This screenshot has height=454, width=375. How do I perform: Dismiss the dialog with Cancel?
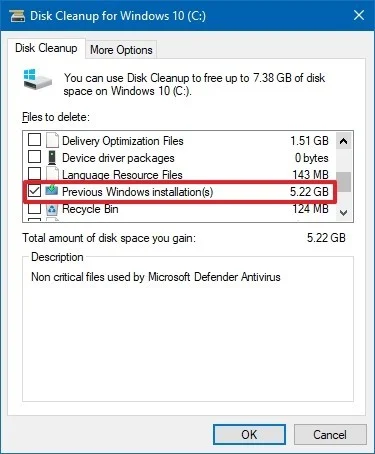coord(330,434)
